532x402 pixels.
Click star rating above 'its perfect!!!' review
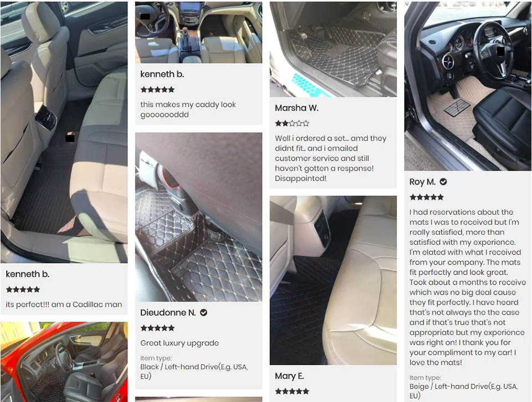[23, 290]
